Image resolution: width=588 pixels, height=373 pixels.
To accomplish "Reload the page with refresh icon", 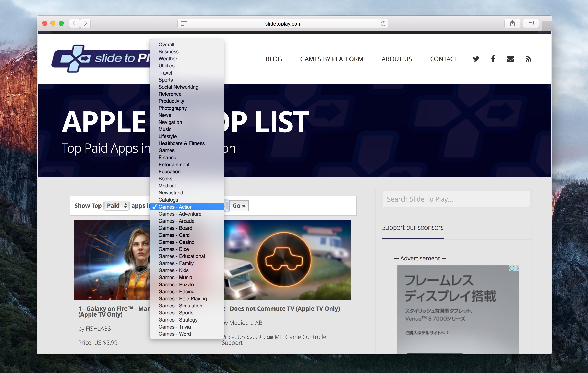I will pos(383,23).
